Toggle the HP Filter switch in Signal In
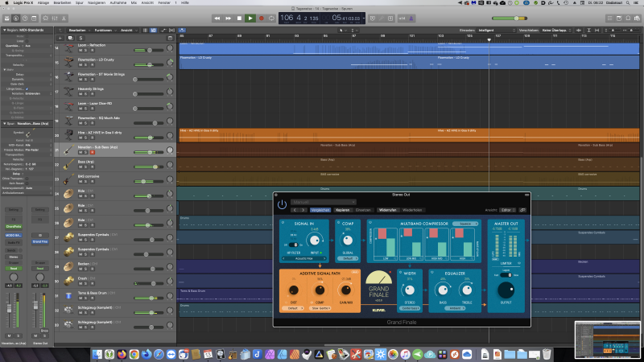 pyautogui.click(x=293, y=245)
